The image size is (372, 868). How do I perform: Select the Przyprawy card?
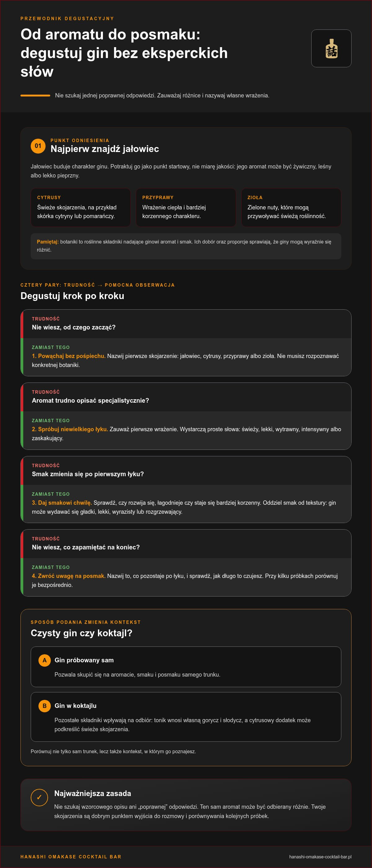[x=186, y=207]
